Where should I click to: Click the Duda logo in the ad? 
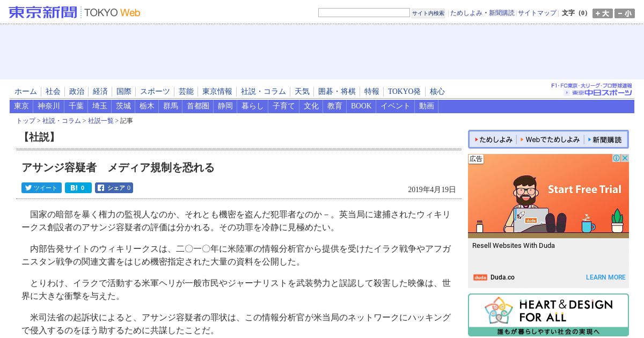point(480,277)
